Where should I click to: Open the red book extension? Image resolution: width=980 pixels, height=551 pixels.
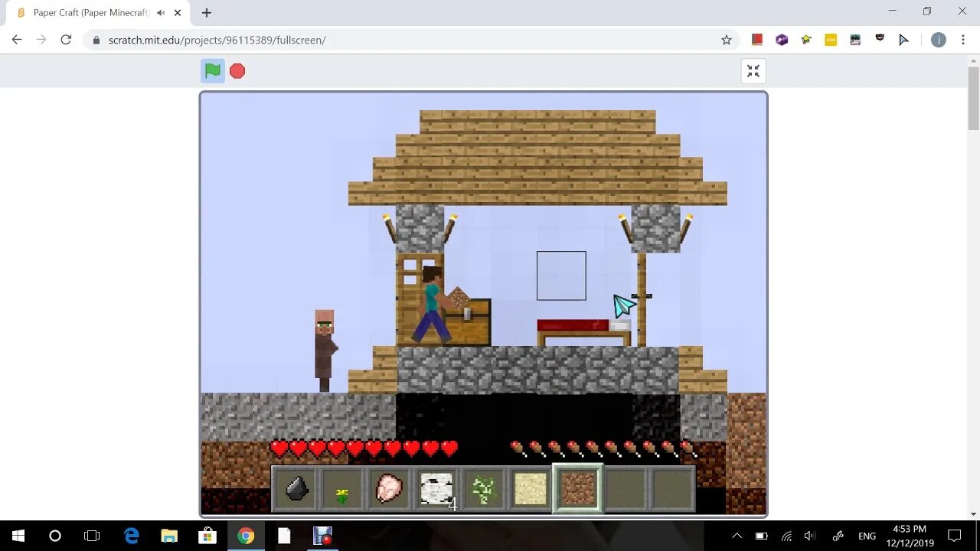(757, 40)
